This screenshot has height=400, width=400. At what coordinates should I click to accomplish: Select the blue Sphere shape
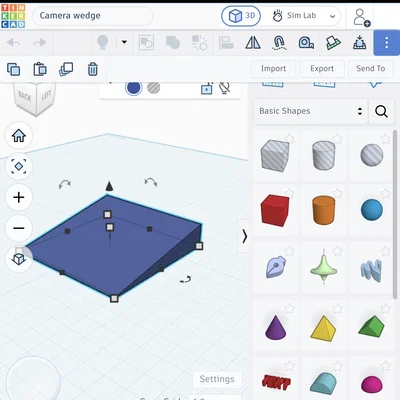pos(372,210)
